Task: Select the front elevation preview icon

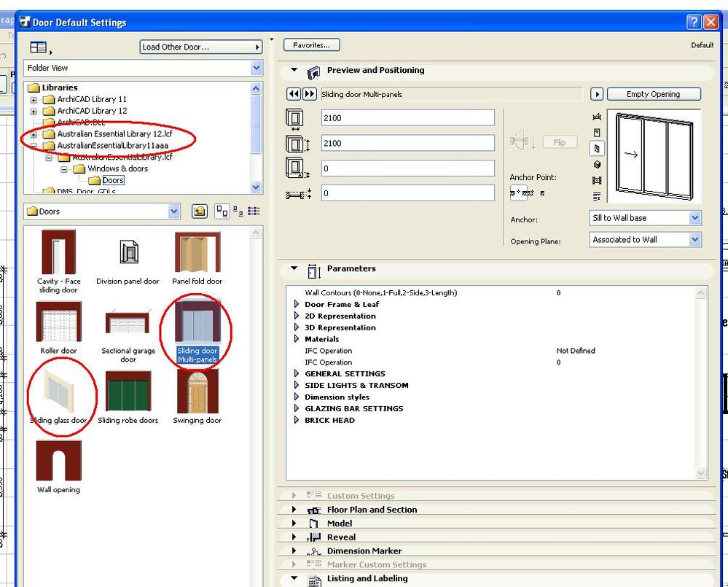Action: pyautogui.click(x=597, y=133)
